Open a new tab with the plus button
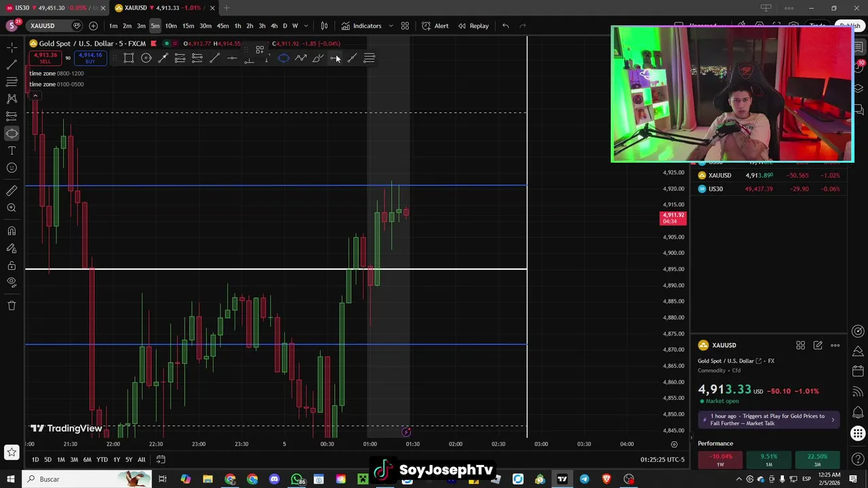Viewport: 868px width, 488px height. click(x=226, y=8)
